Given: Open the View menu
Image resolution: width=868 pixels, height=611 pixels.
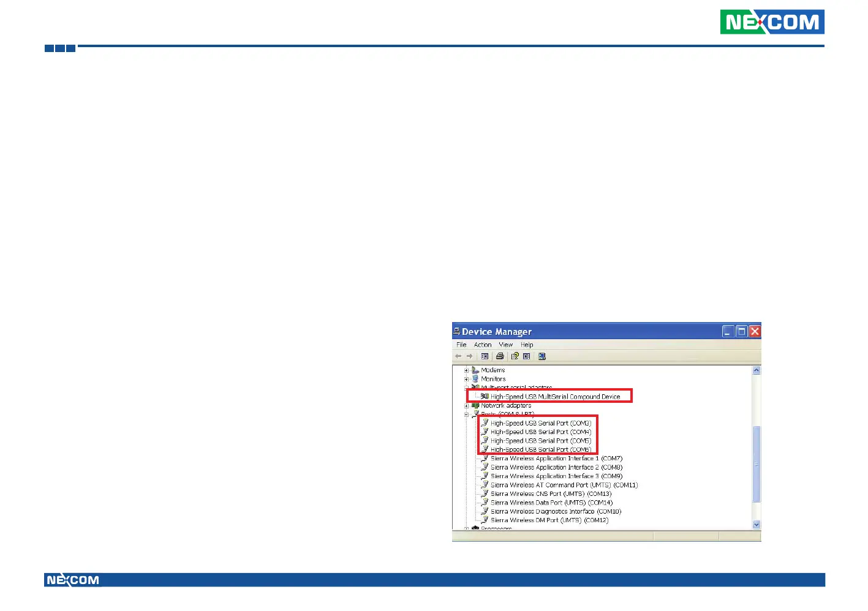Looking at the screenshot, I should (x=505, y=345).
